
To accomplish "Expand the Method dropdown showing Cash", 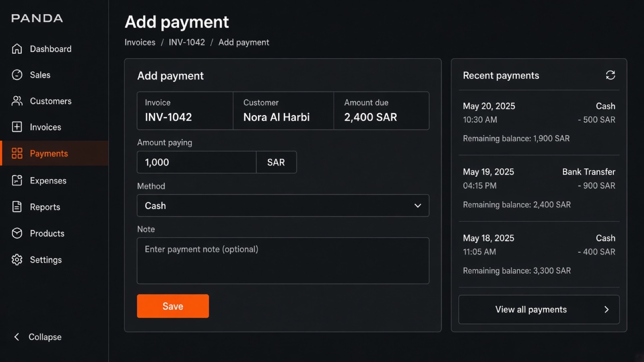I will [283, 206].
